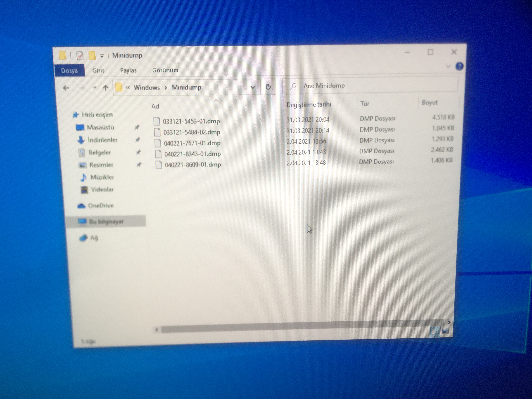The width and height of the screenshot is (532, 399).
Task: Refresh the Minidump folder view
Action: (268, 87)
